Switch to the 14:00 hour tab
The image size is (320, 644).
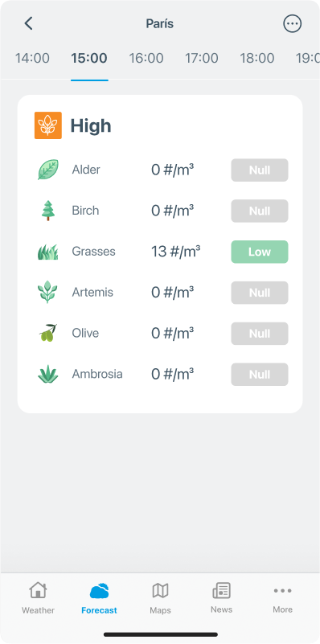pos(32,58)
